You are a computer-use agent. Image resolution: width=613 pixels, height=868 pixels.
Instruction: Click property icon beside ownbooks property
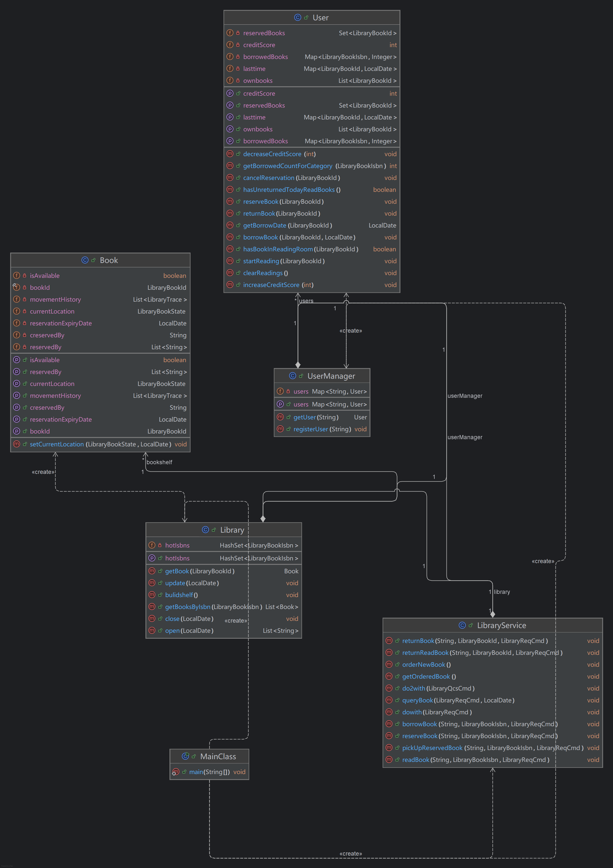coord(230,129)
